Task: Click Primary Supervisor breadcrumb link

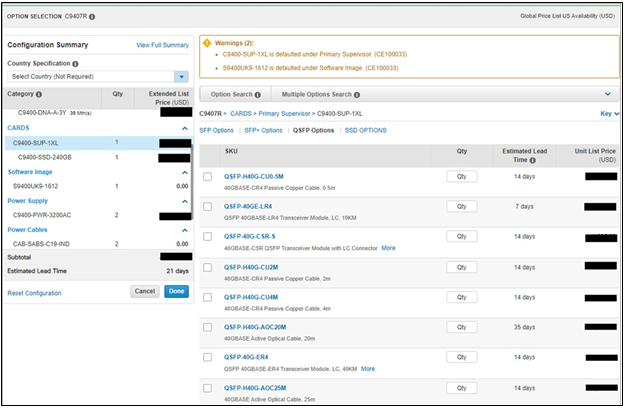Action: tap(284, 114)
